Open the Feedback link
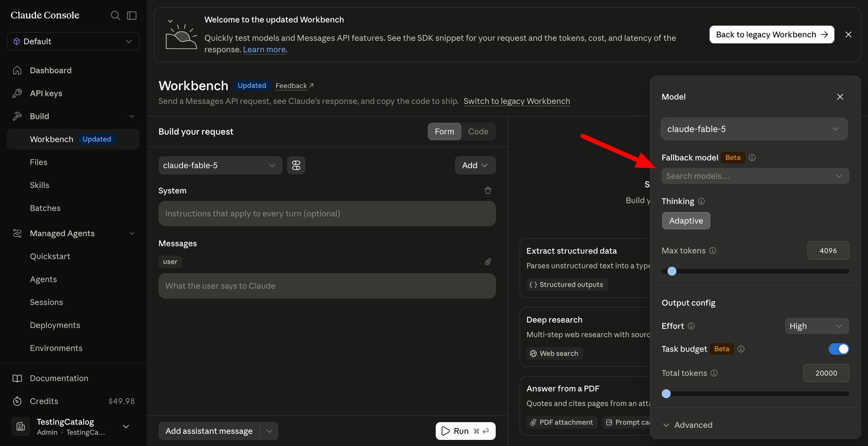 click(x=294, y=86)
